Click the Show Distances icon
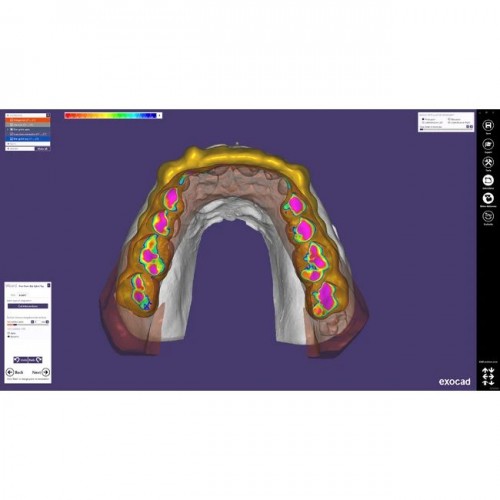Viewport: 500px width, 500px height. 488,198
